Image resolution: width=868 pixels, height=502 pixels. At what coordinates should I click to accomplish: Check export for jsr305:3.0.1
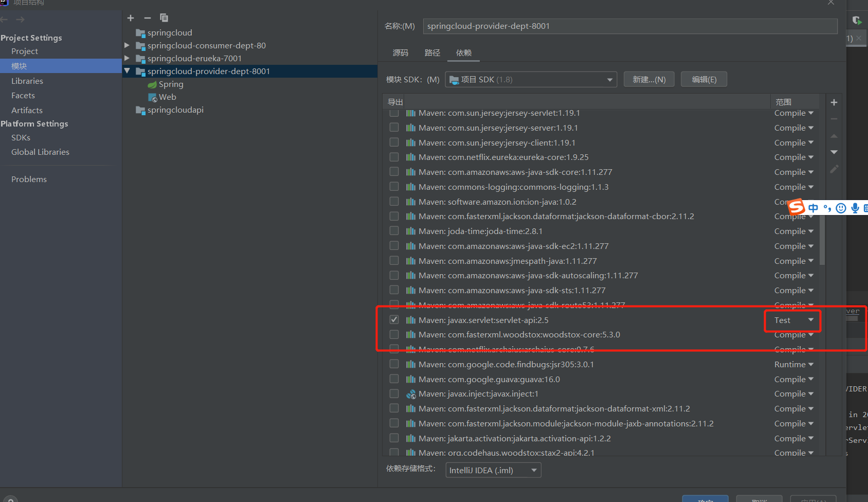click(x=394, y=364)
